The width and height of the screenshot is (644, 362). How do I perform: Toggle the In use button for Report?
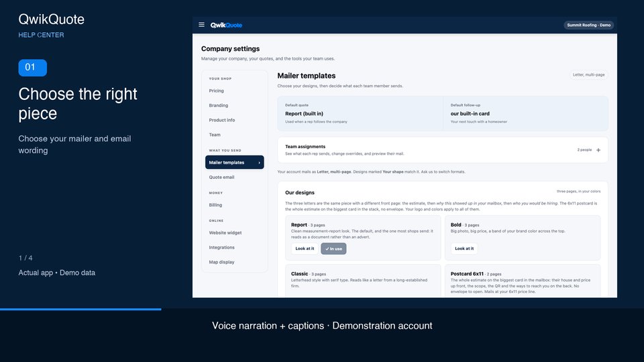pyautogui.click(x=333, y=249)
